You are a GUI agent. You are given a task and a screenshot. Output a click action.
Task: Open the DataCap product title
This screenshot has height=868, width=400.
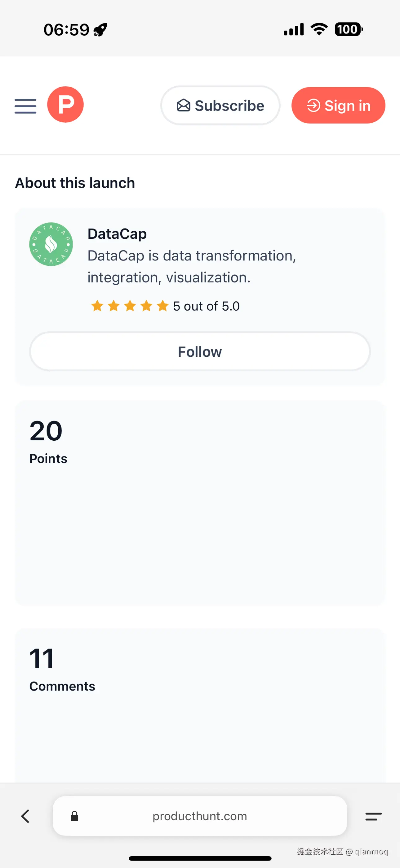tap(117, 234)
